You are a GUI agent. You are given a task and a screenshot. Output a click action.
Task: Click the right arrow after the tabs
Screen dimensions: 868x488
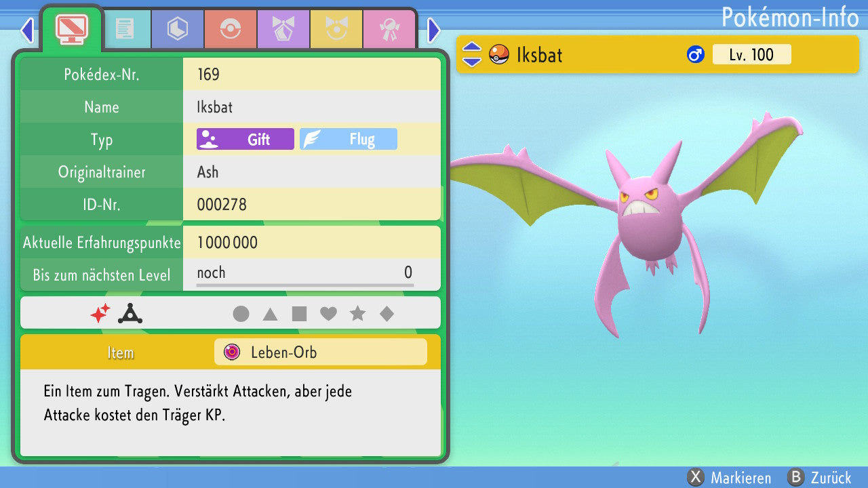click(434, 30)
